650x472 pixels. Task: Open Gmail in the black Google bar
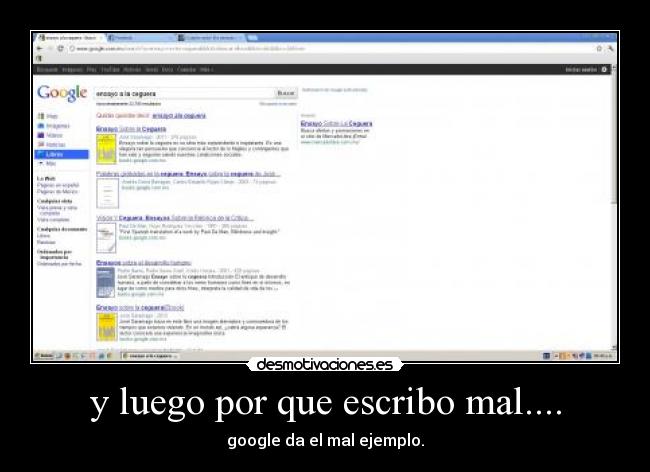152,70
